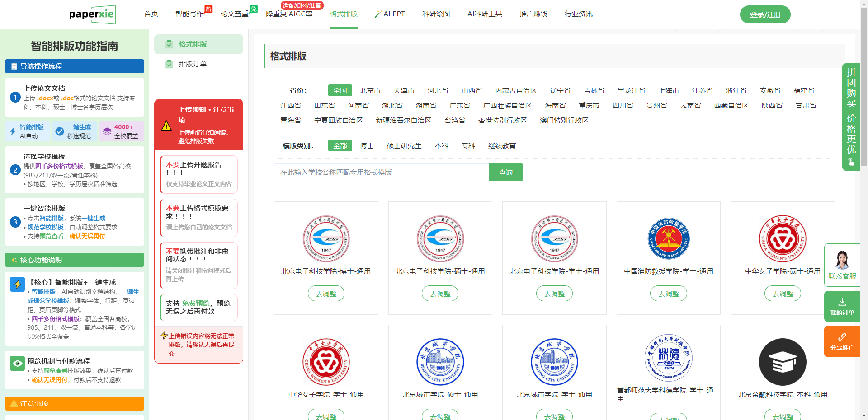Click the 登录/注册 button
This screenshot has height=420, width=868.
[765, 14]
